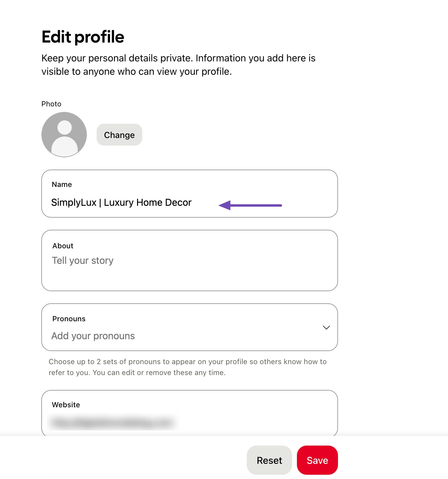The image size is (448, 479).
Task: Click the 'Edit profile' heading
Action: 83,36
